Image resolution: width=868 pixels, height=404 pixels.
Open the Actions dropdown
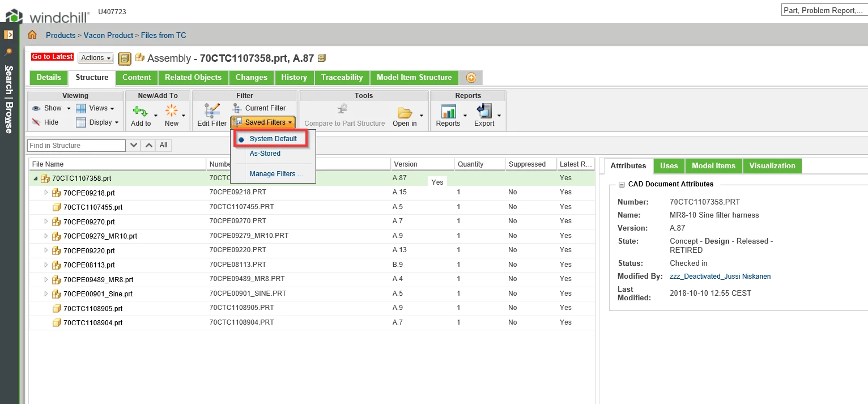(95, 58)
